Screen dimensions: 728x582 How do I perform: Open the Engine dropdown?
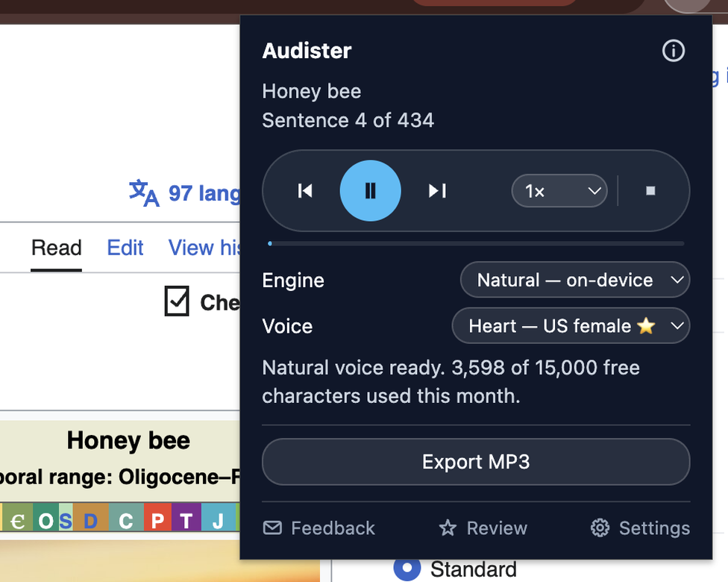[x=575, y=280]
